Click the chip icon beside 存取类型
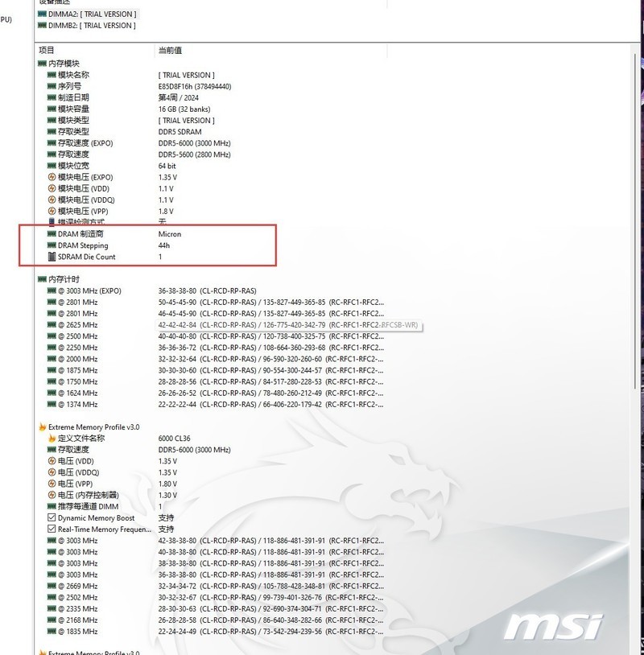The image size is (644, 655). click(x=52, y=132)
